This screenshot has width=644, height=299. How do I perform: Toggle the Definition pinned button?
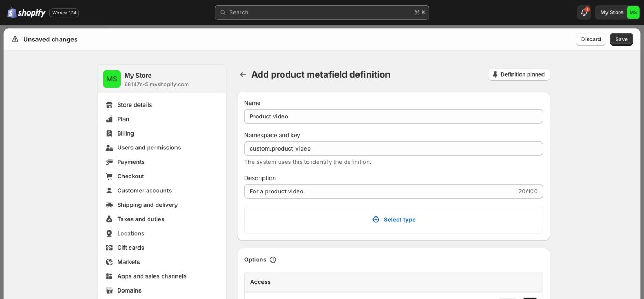(x=519, y=74)
